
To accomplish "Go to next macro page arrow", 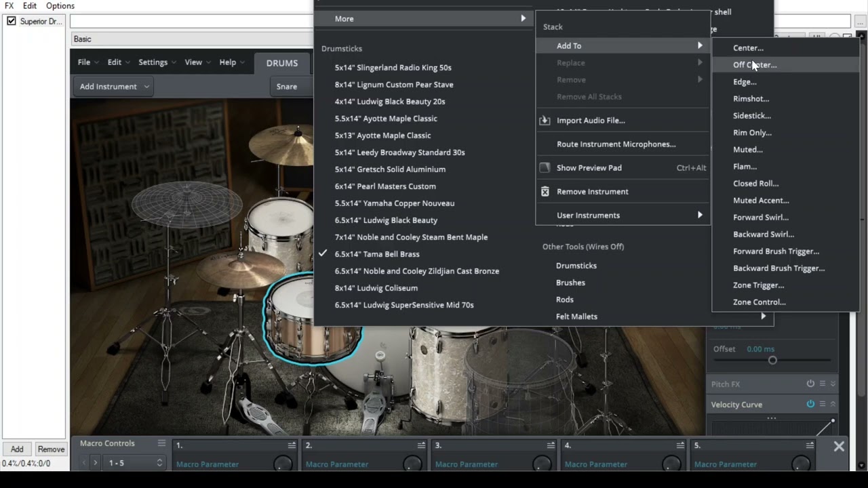I will pyautogui.click(x=95, y=463).
